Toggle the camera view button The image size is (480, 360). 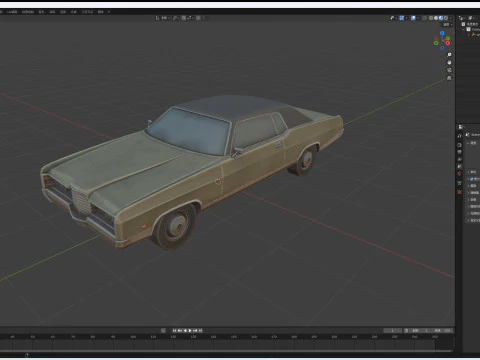coord(449,70)
